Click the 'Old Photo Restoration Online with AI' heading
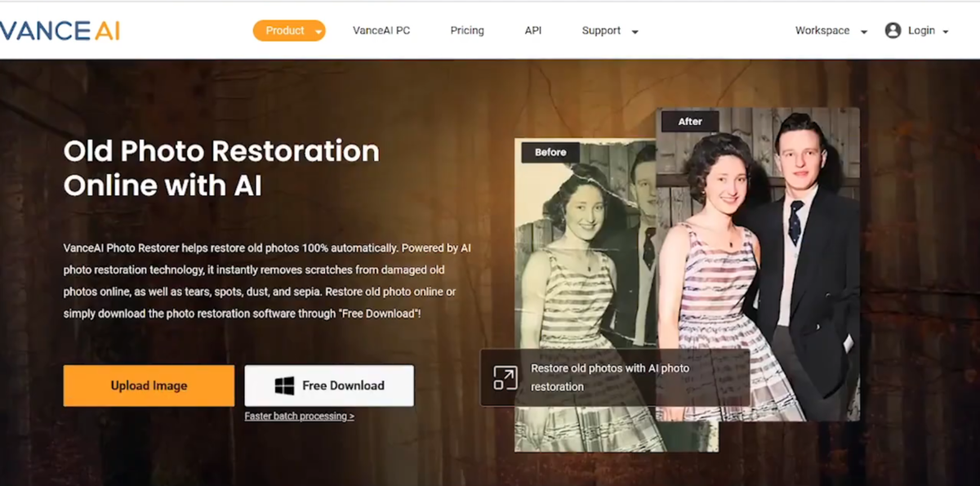This screenshot has width=980, height=486. 221,168
